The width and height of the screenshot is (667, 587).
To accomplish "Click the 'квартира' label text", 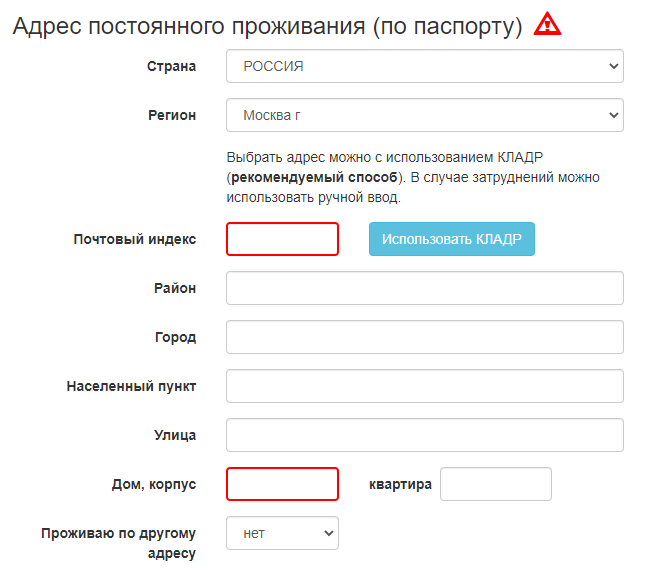I will pyautogui.click(x=400, y=484).
